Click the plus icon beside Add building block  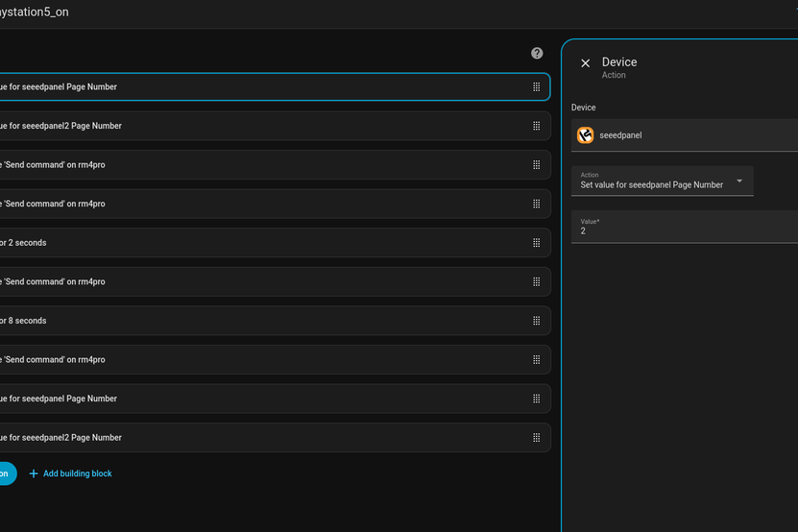coord(34,473)
